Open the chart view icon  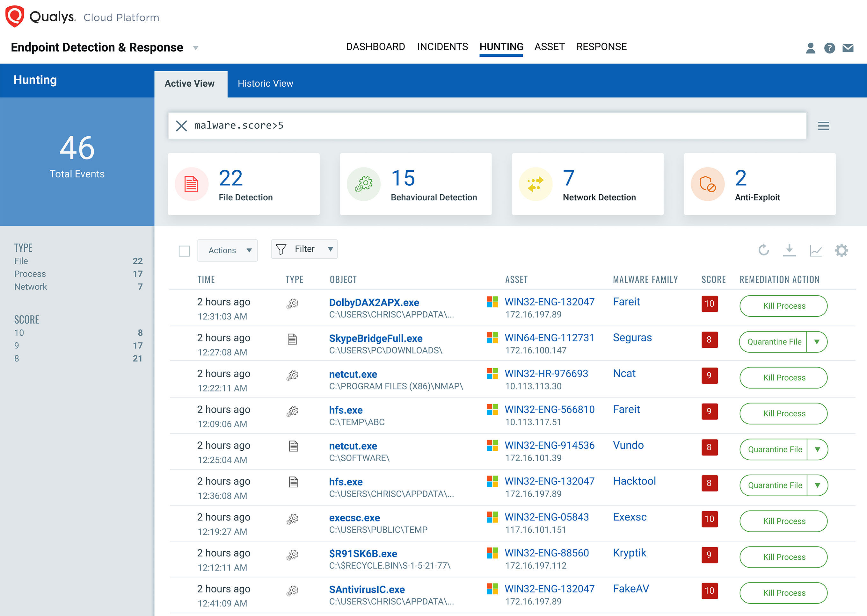815,250
